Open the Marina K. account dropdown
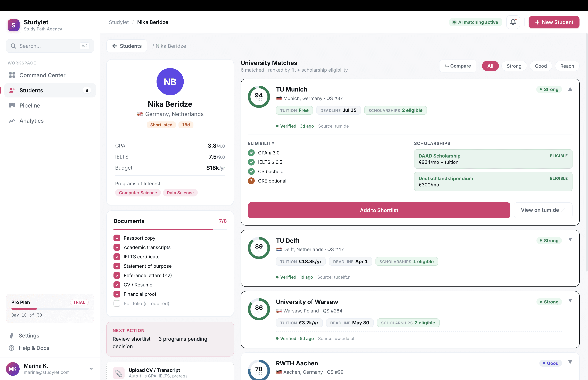 point(91,369)
